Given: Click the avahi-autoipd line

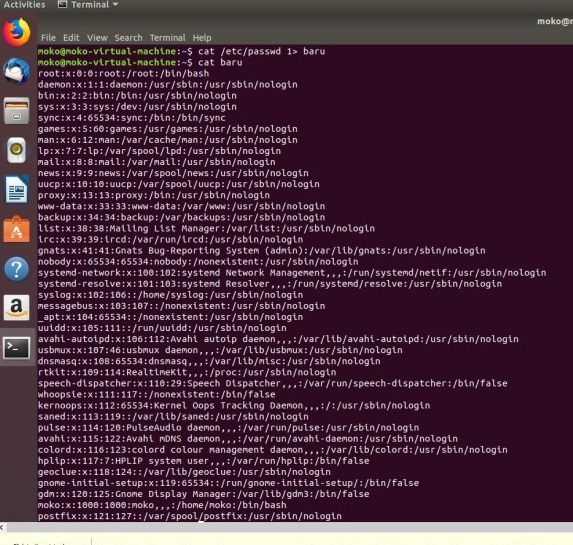Looking at the screenshot, I should 278,339.
